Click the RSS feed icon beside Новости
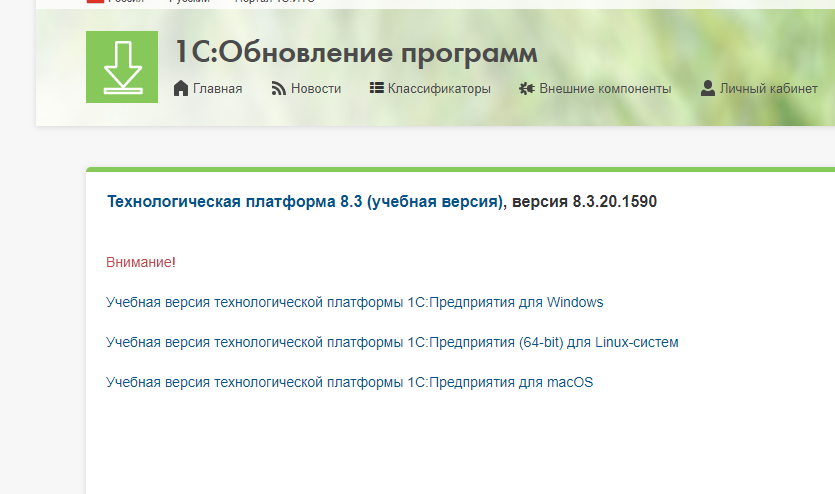835x494 pixels. [x=279, y=88]
